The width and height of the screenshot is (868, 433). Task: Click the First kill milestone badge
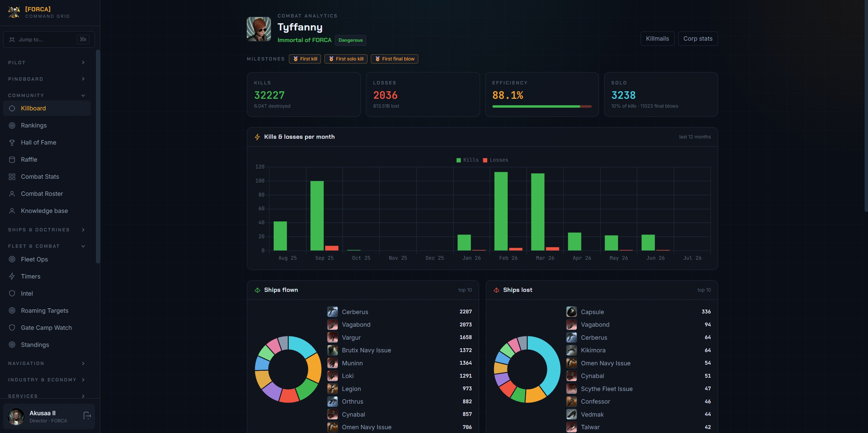coord(305,59)
